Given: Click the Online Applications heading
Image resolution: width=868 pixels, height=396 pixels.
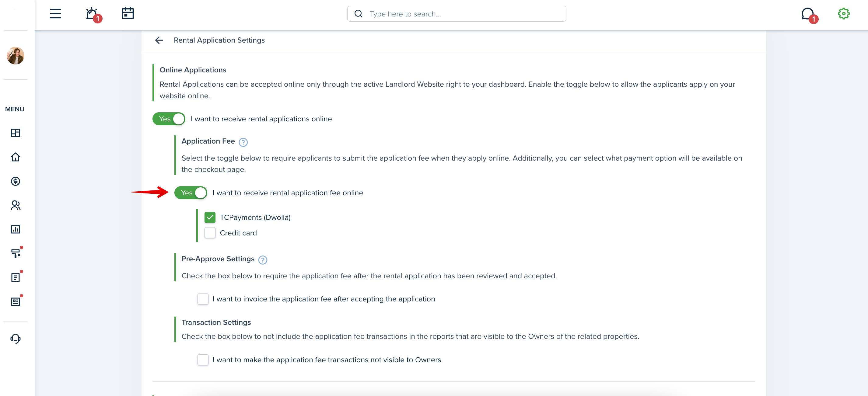Looking at the screenshot, I should tap(193, 70).
